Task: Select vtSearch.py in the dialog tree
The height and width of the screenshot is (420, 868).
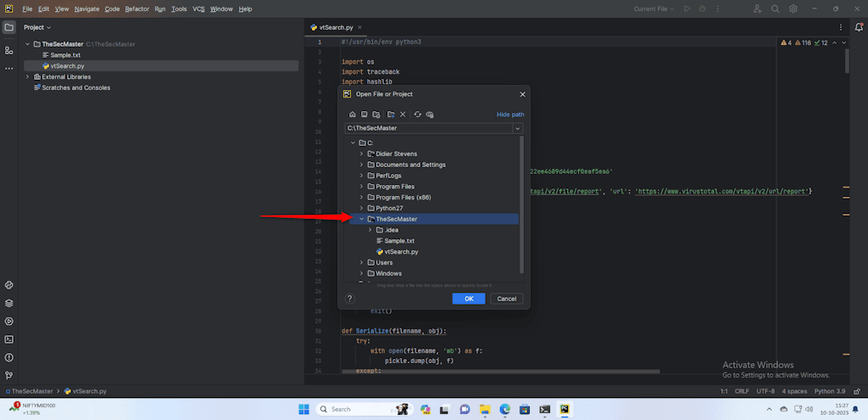Action: pyautogui.click(x=397, y=251)
